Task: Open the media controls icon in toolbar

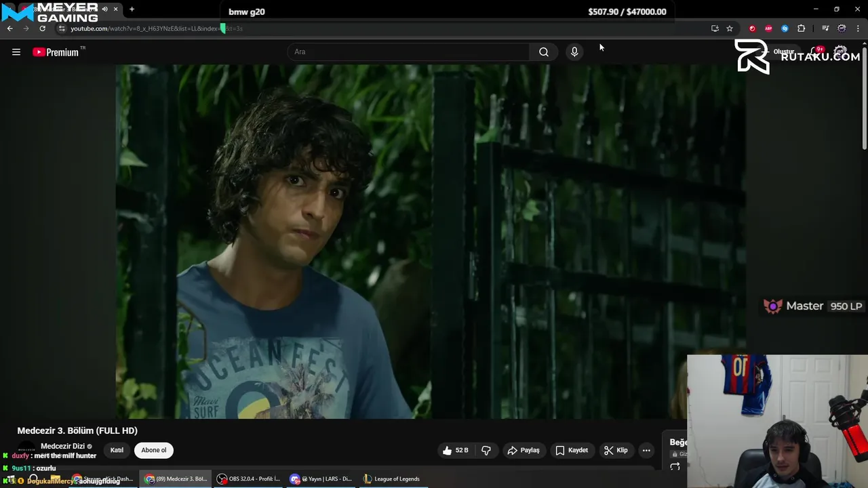Action: click(825, 28)
